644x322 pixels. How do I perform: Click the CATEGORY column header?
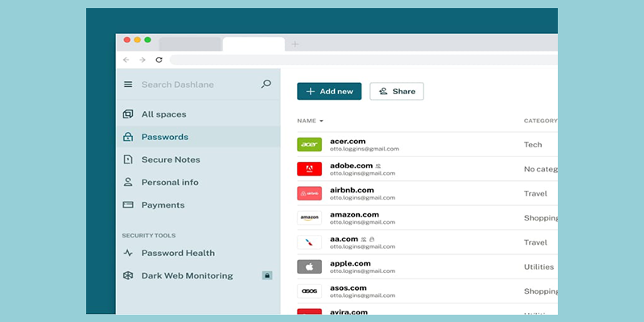coord(540,121)
